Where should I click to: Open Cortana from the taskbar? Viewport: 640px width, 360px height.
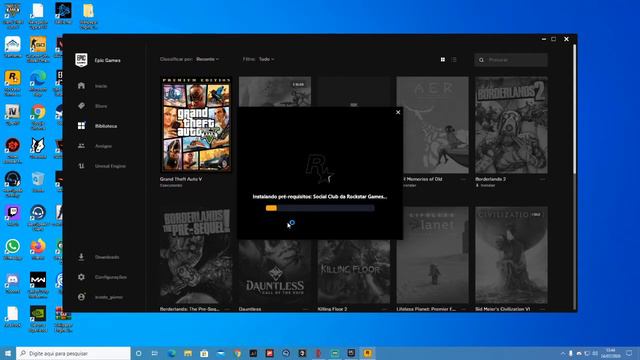[138, 353]
